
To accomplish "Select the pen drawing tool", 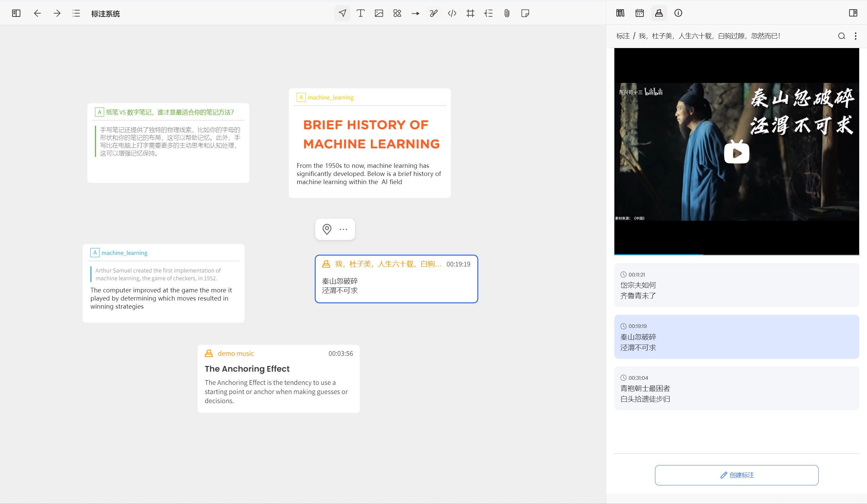I will click(x=433, y=14).
